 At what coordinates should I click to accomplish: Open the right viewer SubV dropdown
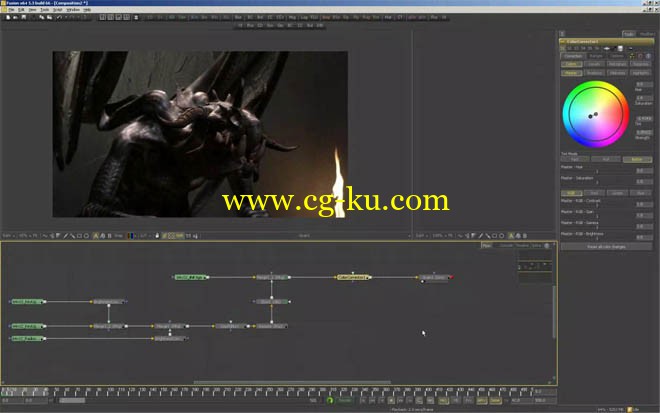pyautogui.click(x=421, y=236)
